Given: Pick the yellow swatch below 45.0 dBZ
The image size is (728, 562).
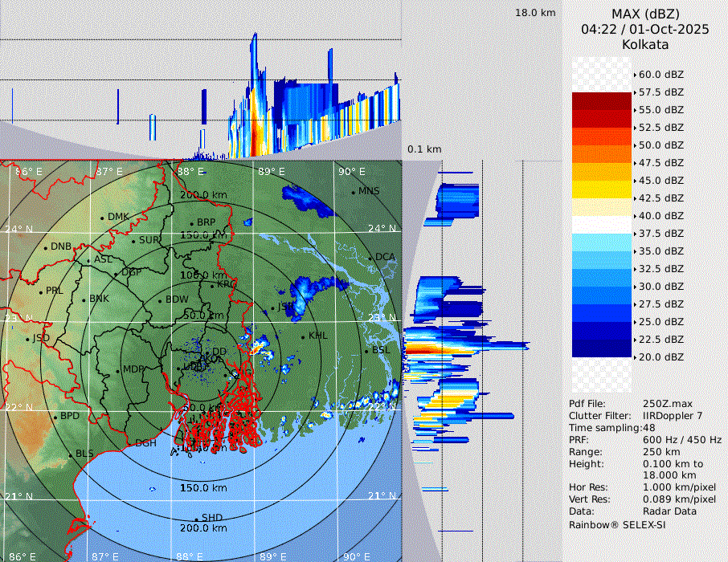Looking at the screenshot, I should pyautogui.click(x=602, y=189).
